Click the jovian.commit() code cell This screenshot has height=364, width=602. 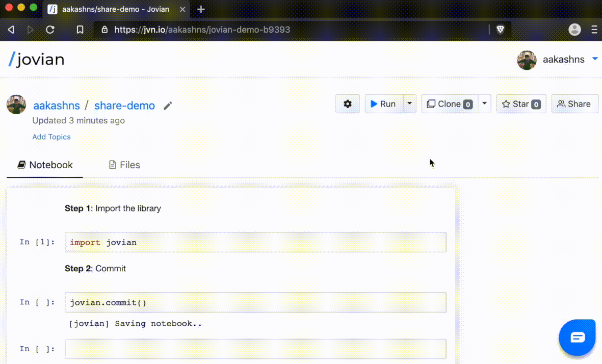coord(255,302)
